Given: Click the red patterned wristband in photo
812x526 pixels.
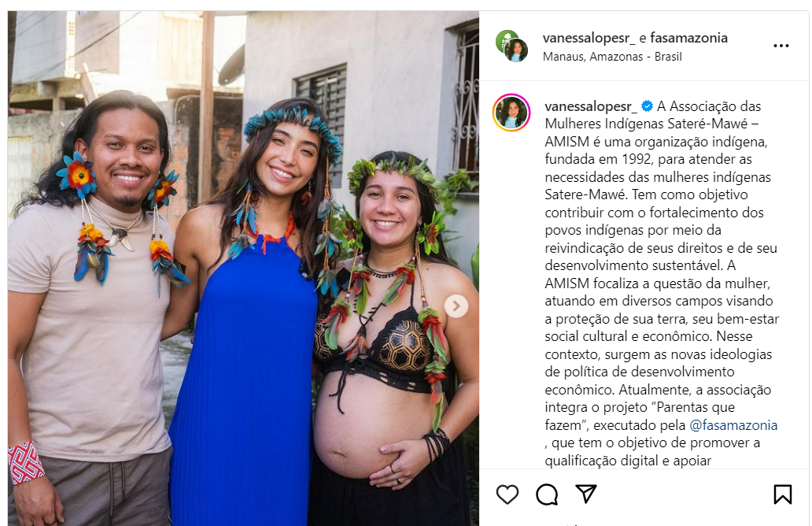Looking at the screenshot, I should tap(25, 462).
